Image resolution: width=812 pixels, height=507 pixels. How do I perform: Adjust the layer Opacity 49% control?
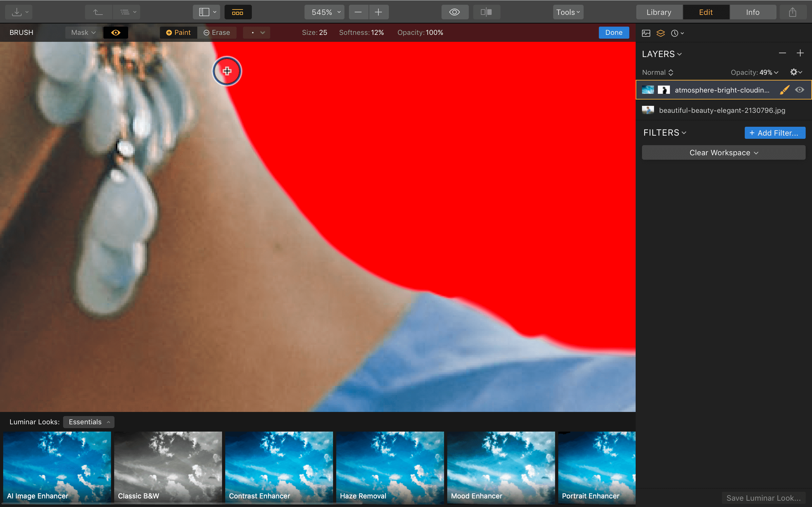click(754, 72)
